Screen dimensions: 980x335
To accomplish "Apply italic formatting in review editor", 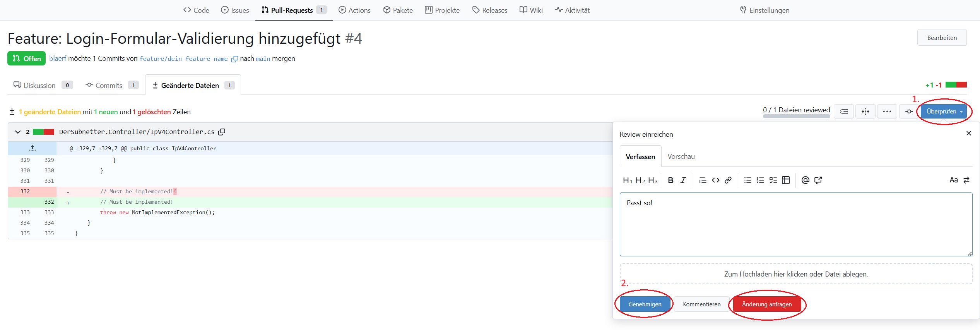I will pyautogui.click(x=683, y=180).
